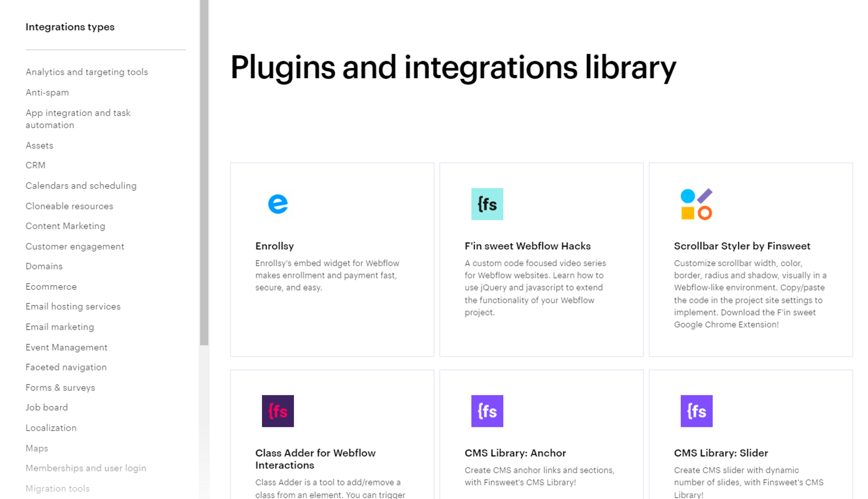
Task: Click the CMS Library: Anchor description
Action: (539, 476)
